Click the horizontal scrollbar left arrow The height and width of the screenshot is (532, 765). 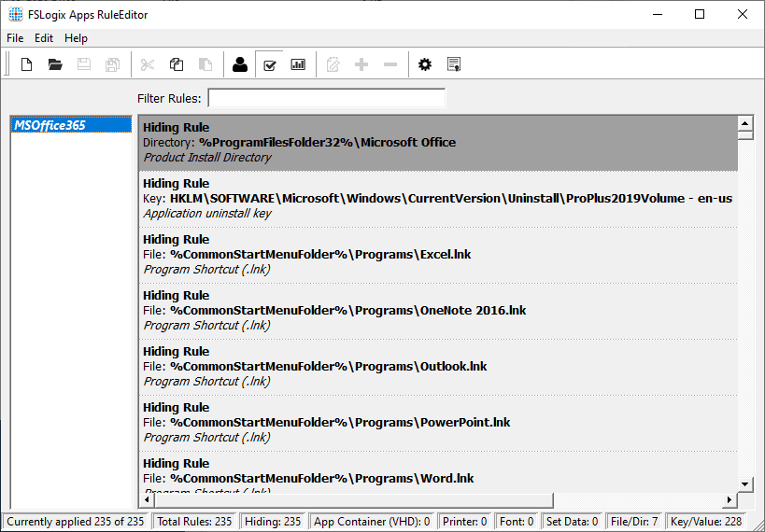(x=147, y=500)
